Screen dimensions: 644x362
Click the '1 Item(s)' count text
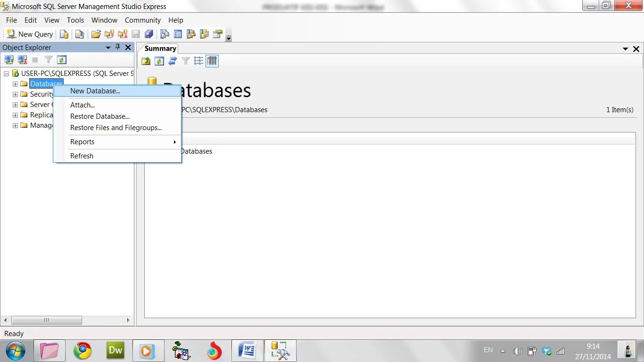[619, 110]
